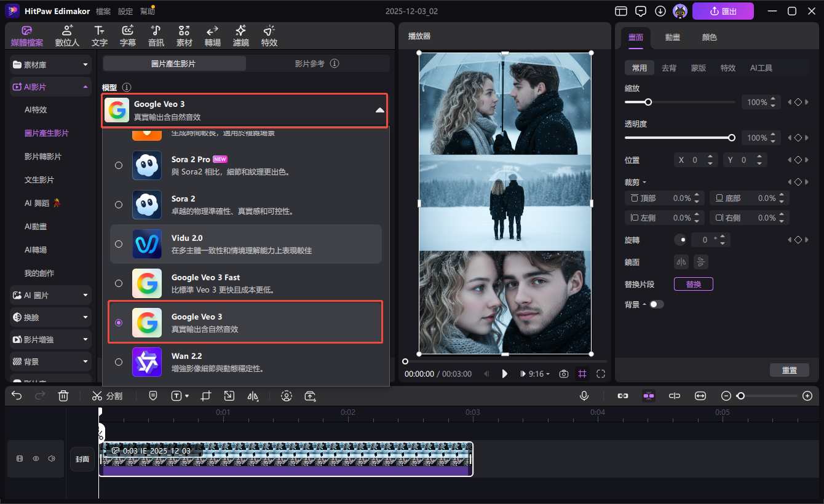Open the voice-over microphone tool
This screenshot has width=824, height=504.
583,396
